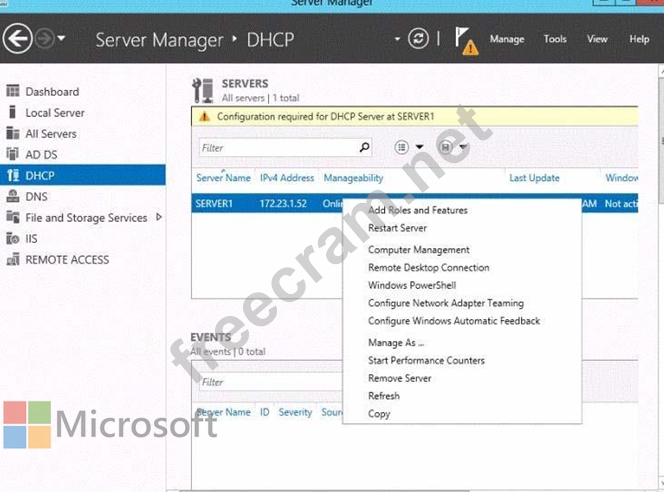This screenshot has width=664, height=492.
Task: Open the Notifications flag with warning
Action: pos(466,41)
